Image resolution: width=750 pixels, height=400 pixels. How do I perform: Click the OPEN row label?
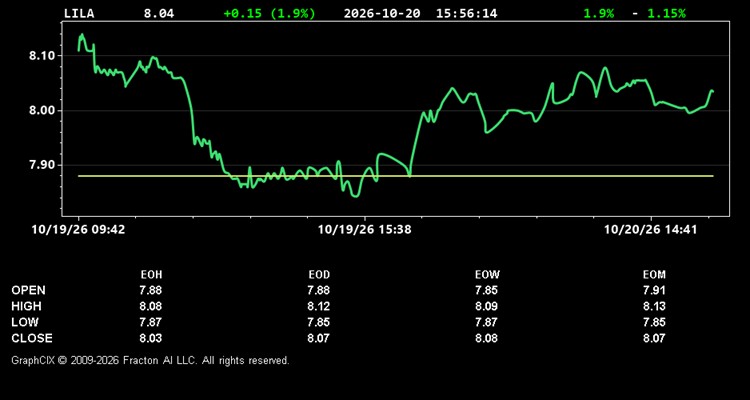tap(29, 290)
